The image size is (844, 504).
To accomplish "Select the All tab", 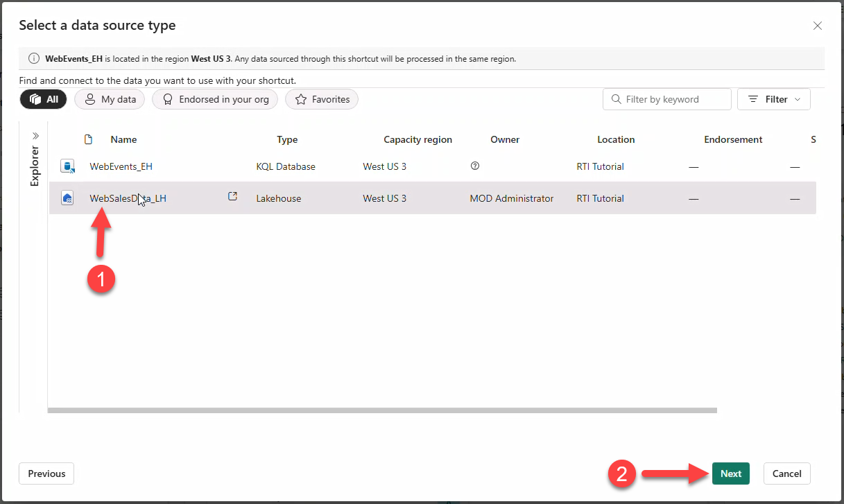I will 43,99.
